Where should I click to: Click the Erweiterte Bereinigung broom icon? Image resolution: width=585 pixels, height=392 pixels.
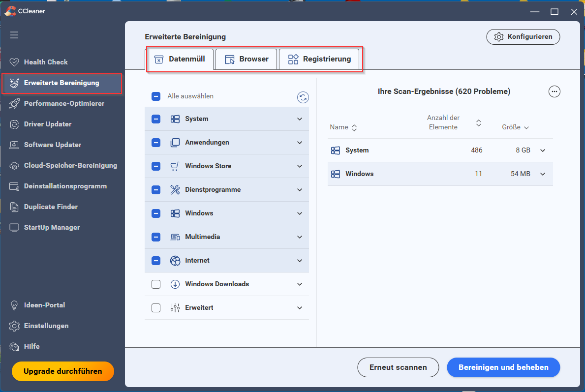point(14,83)
